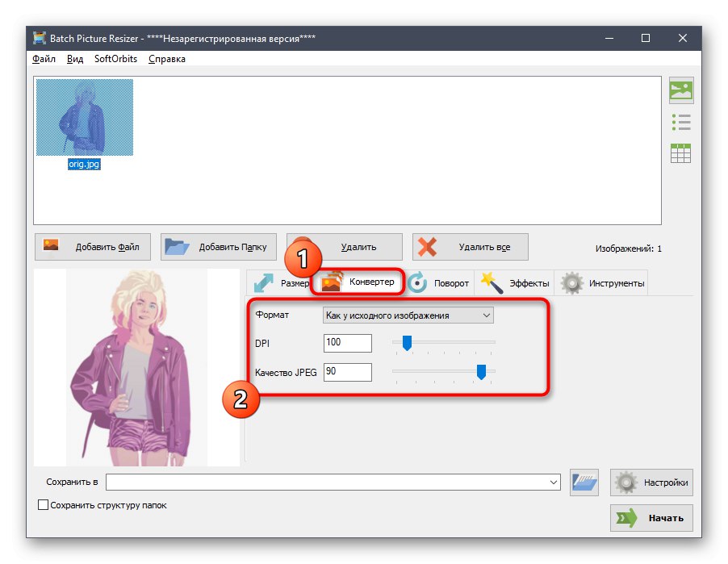
Task: Open the Файл menu
Action: pyautogui.click(x=44, y=59)
